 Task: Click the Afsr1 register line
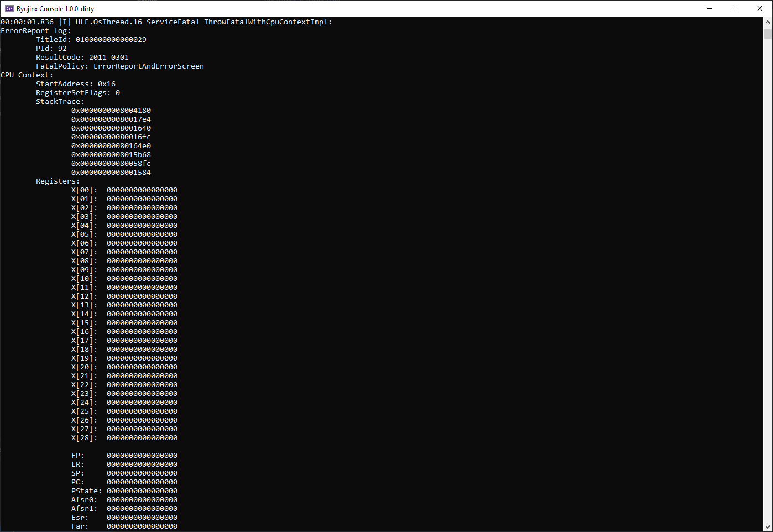[124, 509]
